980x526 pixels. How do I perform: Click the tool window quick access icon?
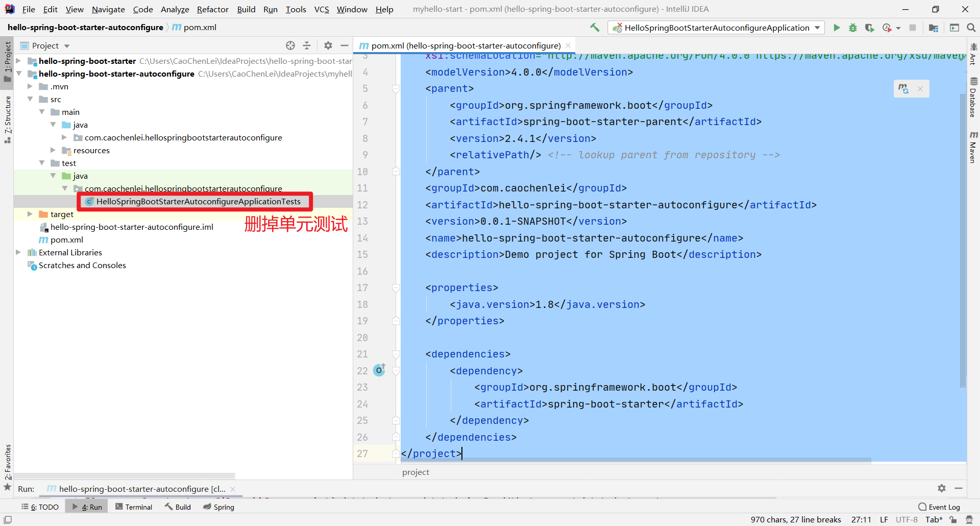click(8, 520)
